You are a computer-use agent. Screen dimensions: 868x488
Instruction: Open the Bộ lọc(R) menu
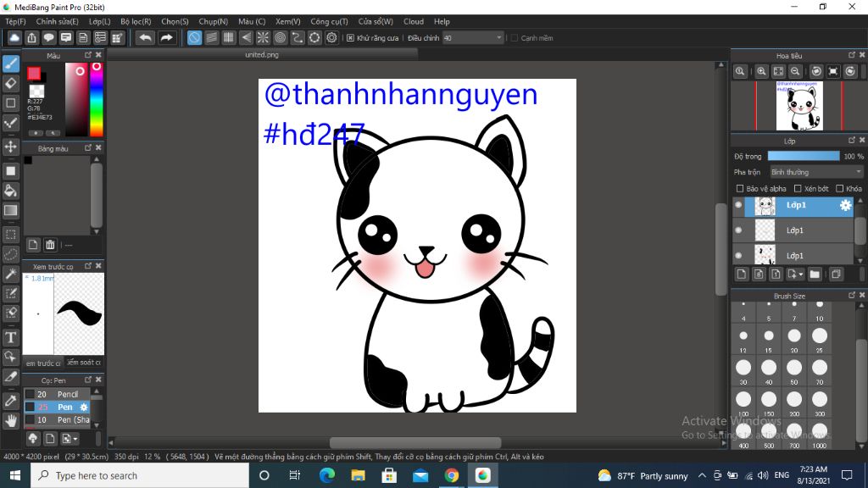(x=136, y=21)
